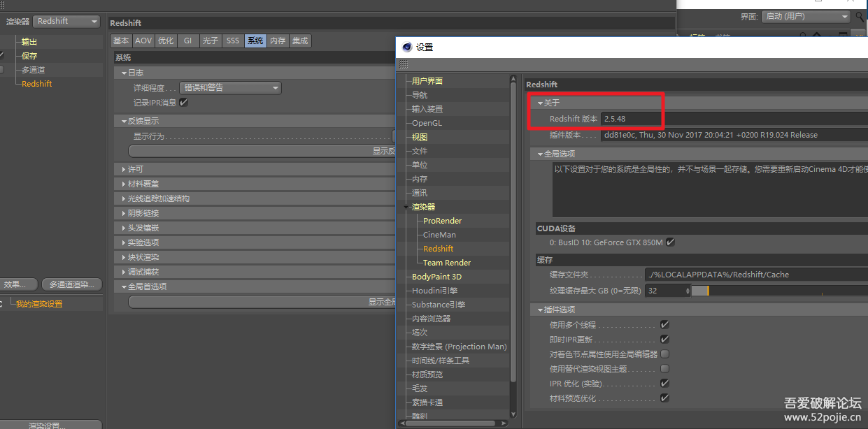This screenshot has height=429, width=868.
Task: Select 我的渲染设置 preset
Action: tap(39, 304)
